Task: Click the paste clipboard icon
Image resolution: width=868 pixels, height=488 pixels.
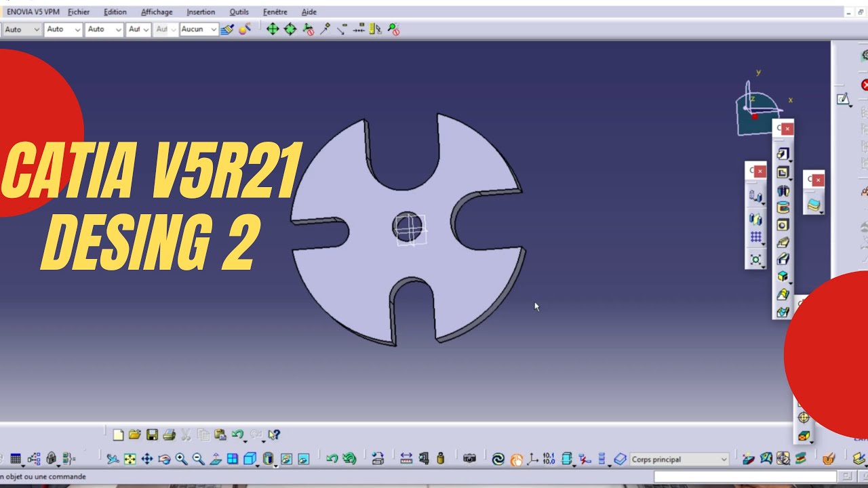Action: [x=220, y=434]
